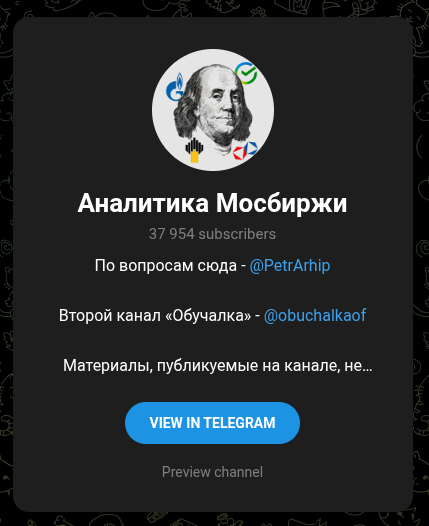Open the Preview channel link
This screenshot has width=429, height=526.
tap(212, 472)
